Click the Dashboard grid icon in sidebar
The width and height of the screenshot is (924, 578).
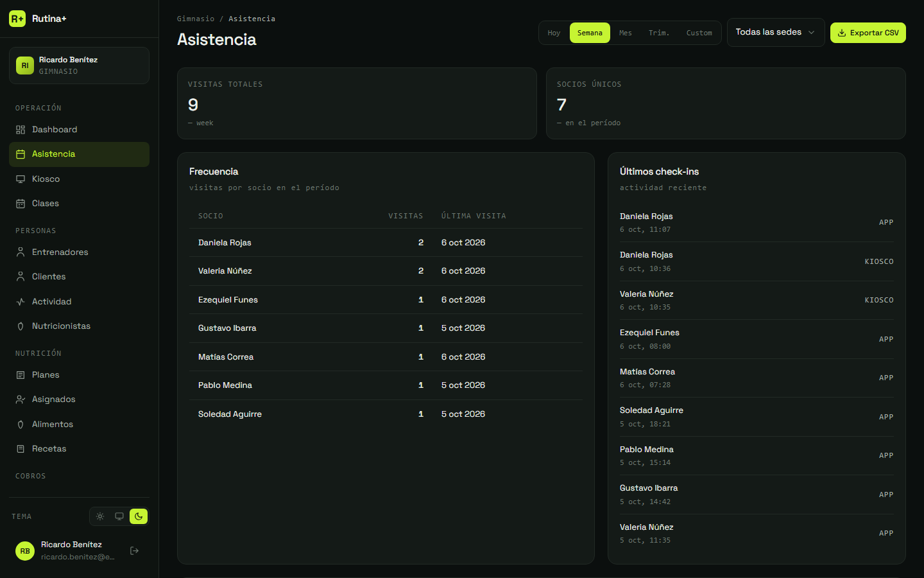coord(21,130)
